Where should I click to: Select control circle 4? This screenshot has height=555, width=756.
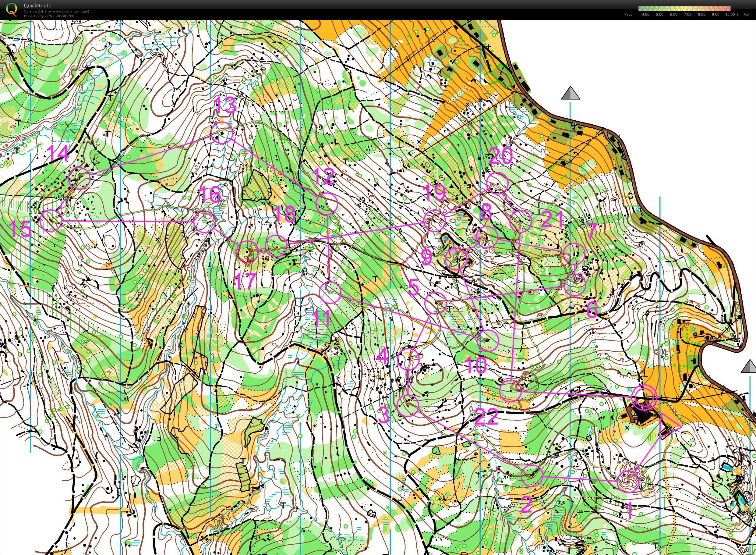[x=408, y=359]
